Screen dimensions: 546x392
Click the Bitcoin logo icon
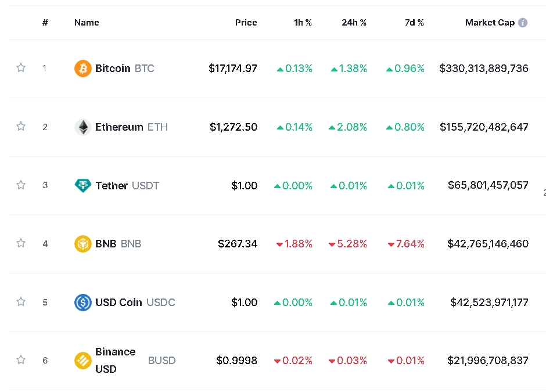pos(83,69)
